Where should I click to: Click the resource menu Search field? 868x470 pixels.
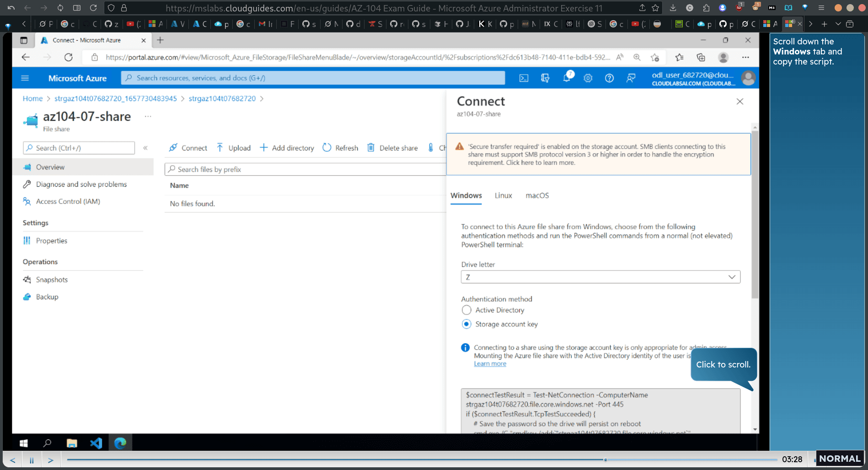(79, 148)
